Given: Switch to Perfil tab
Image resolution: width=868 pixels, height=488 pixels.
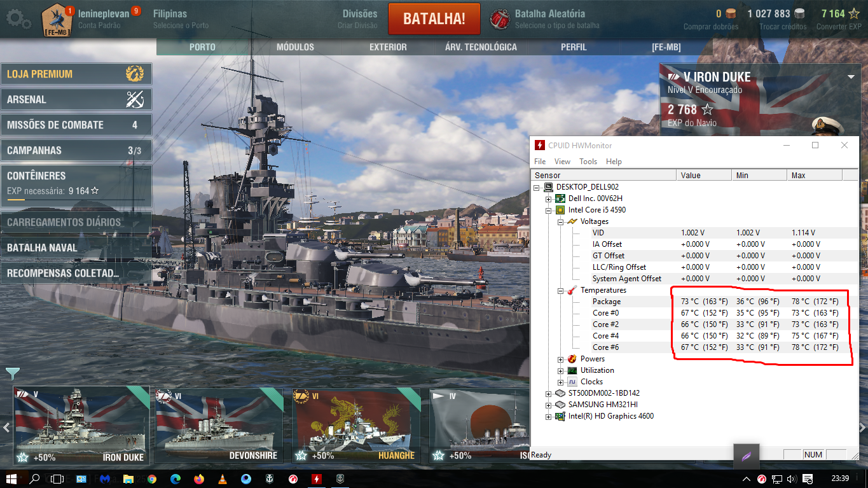Looking at the screenshot, I should click(574, 47).
